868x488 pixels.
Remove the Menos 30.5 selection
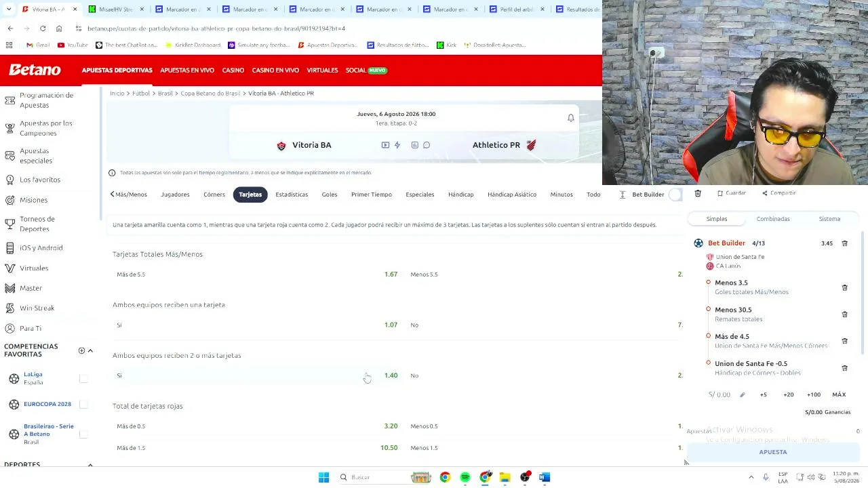[844, 314]
